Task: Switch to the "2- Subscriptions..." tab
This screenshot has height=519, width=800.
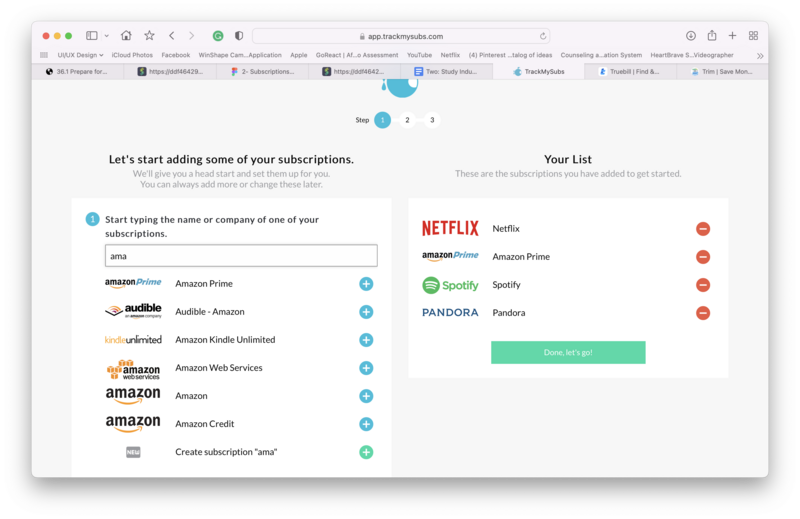Action: click(263, 71)
